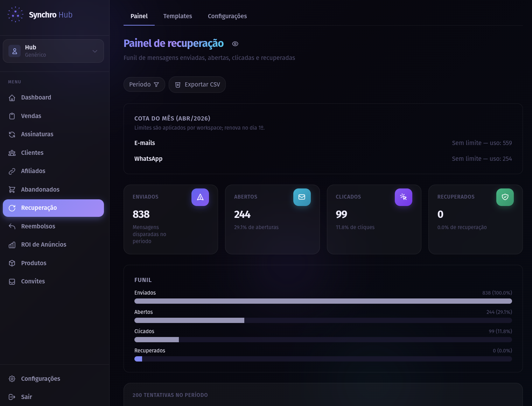Click the Reembolsos undo arrow icon
The width and height of the screenshot is (532, 406).
click(x=12, y=226)
